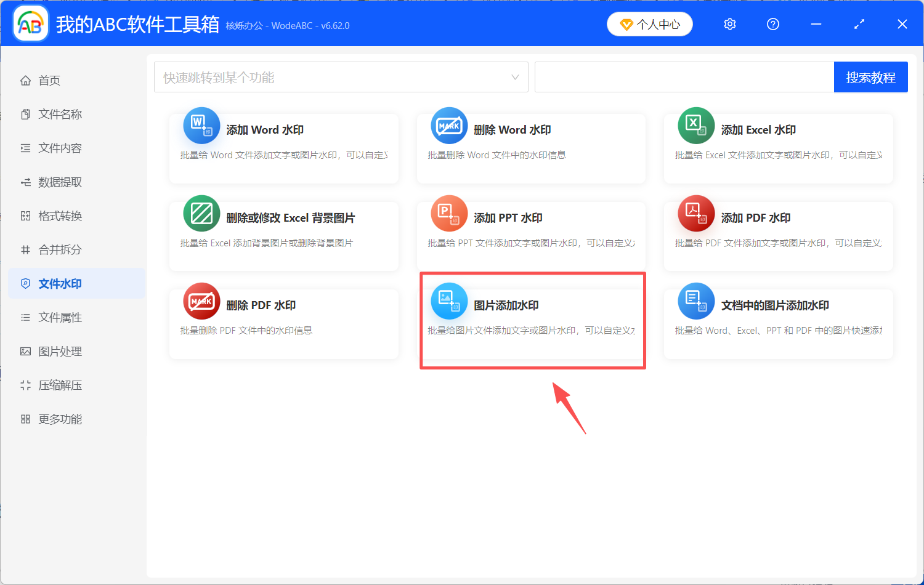Image resolution: width=924 pixels, height=585 pixels.
Task: Click the help question mark icon
Action: click(x=772, y=23)
